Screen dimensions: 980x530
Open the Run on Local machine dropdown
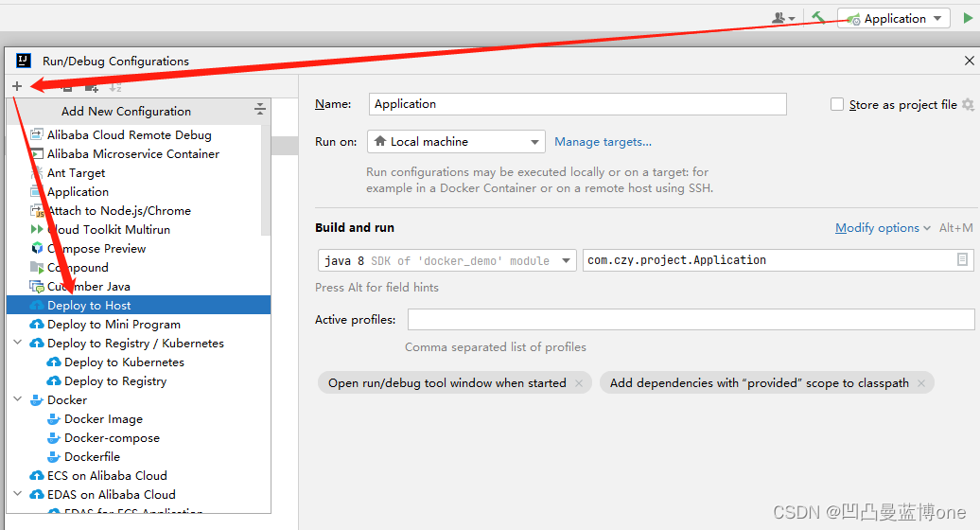tap(456, 142)
